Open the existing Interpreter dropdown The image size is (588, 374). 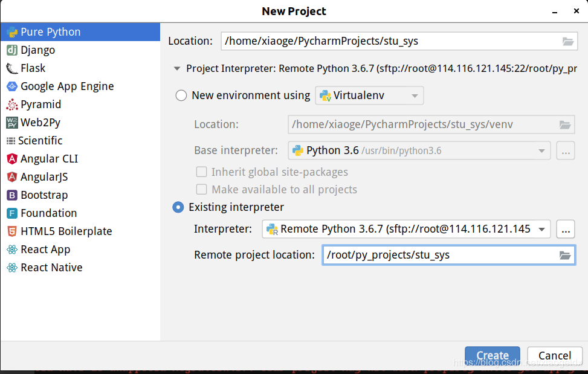(406, 229)
